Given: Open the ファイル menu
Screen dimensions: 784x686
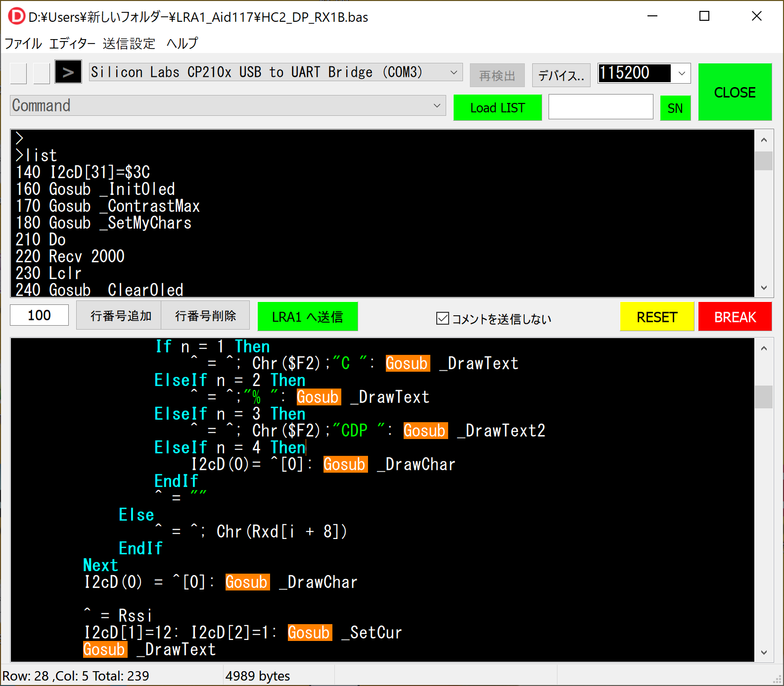Looking at the screenshot, I should pos(23,44).
